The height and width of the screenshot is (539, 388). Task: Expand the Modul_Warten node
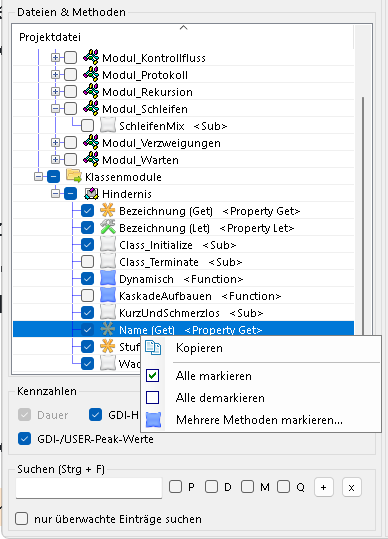click(x=55, y=160)
